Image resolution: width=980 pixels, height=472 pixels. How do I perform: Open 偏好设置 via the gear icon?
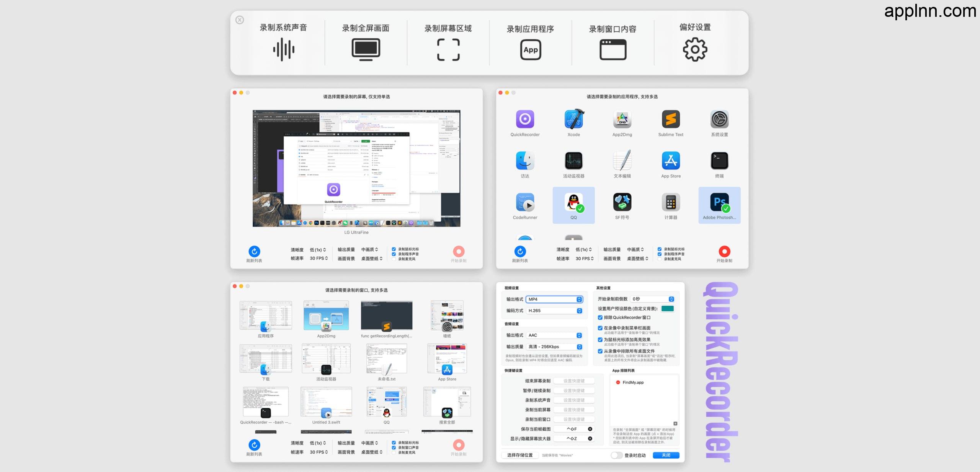pyautogui.click(x=694, y=49)
